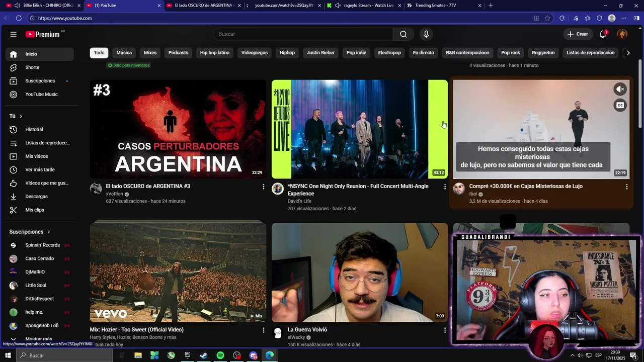Screen dimensions: 644x362
Task: Select the Justin Bieber chip
Action: (320, 53)
